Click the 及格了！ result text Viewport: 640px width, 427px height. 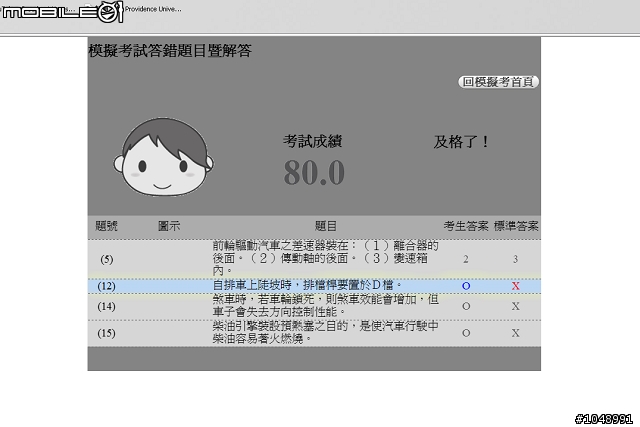(461, 142)
